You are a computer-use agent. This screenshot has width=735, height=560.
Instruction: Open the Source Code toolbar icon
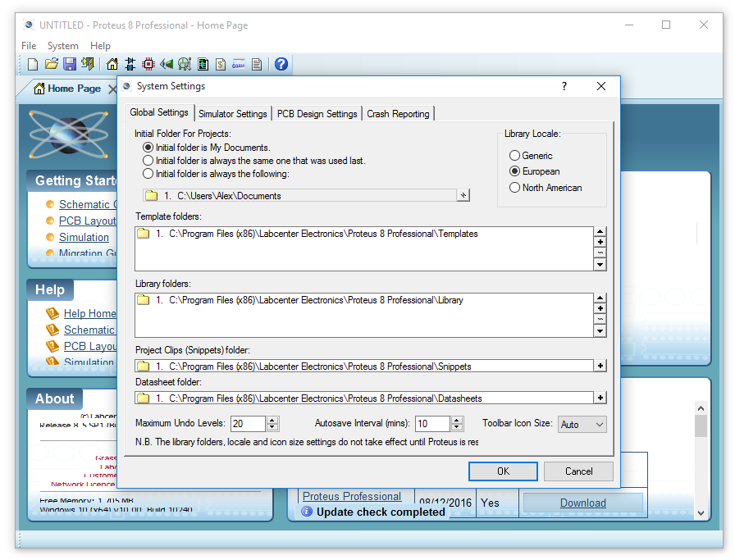(239, 64)
